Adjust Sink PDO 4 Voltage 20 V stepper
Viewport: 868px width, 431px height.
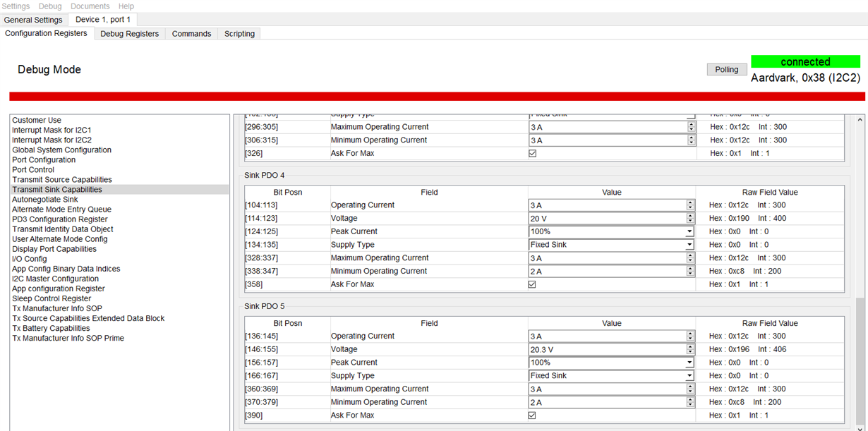(691, 219)
